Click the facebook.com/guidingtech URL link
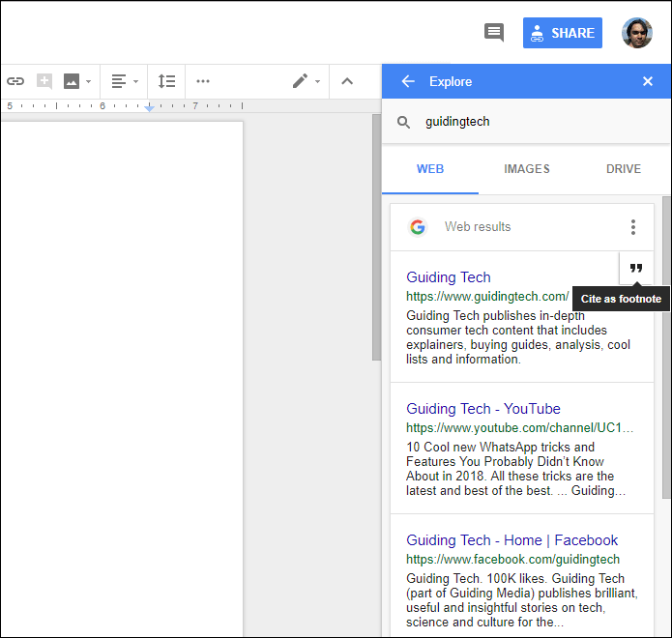Viewport: 672px width, 638px height. tap(513, 559)
